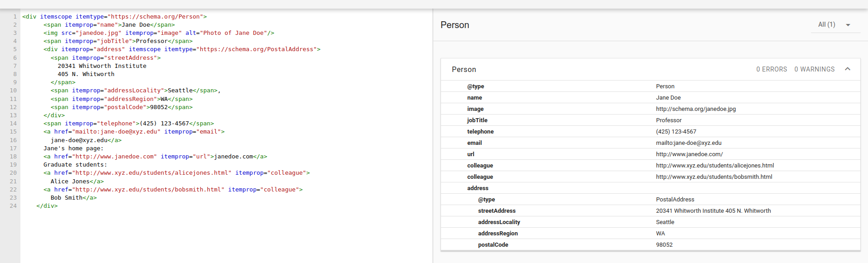
Task: Click code line with addressLocality Seattle
Action: pos(136,91)
